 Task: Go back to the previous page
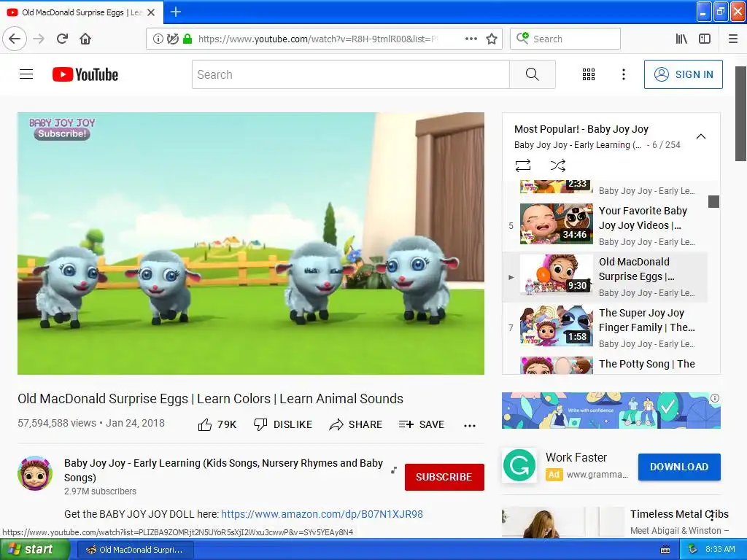tap(15, 39)
